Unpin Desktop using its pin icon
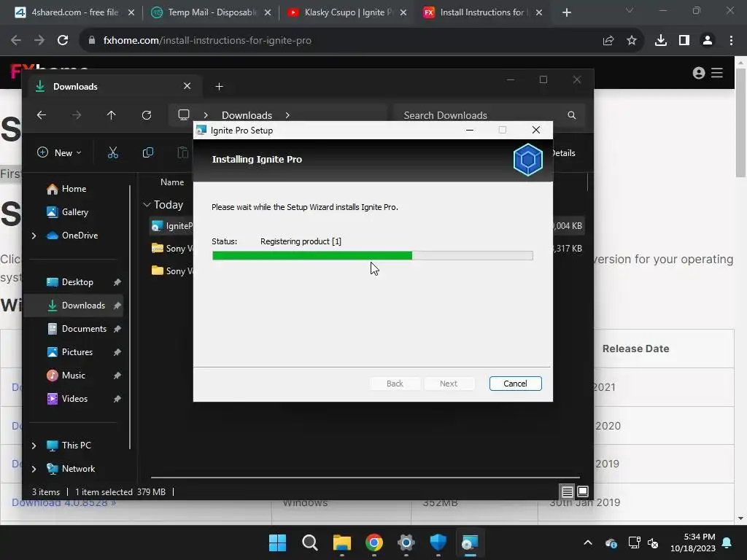Viewport: 747px width, 560px height. point(117,282)
